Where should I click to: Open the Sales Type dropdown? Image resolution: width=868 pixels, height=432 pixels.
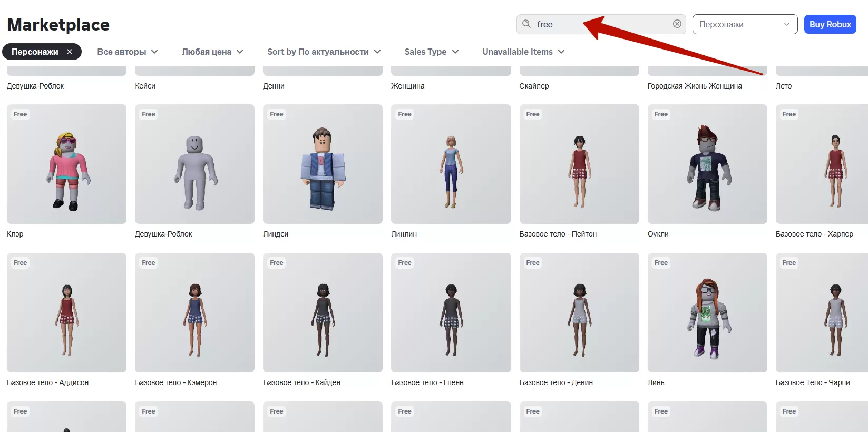432,52
